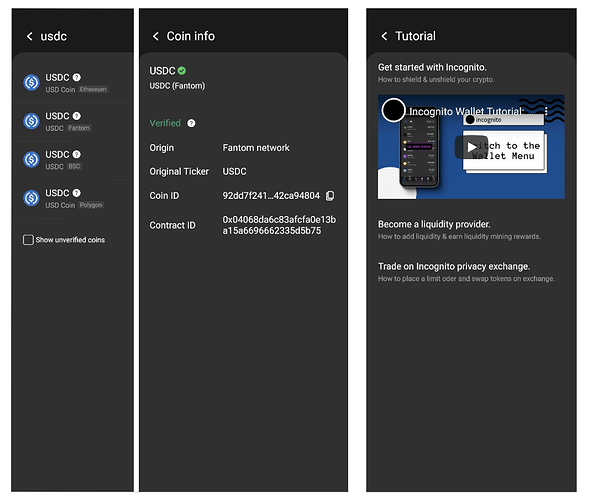Click the Incognito channel avatar on video
Image resolution: width=593 pixels, height=500 pixels.
pos(393,110)
